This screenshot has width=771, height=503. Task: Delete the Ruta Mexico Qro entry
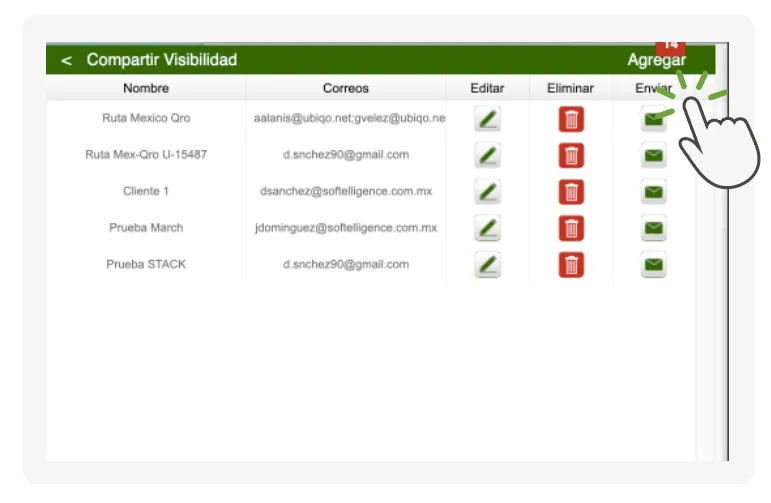point(571,119)
